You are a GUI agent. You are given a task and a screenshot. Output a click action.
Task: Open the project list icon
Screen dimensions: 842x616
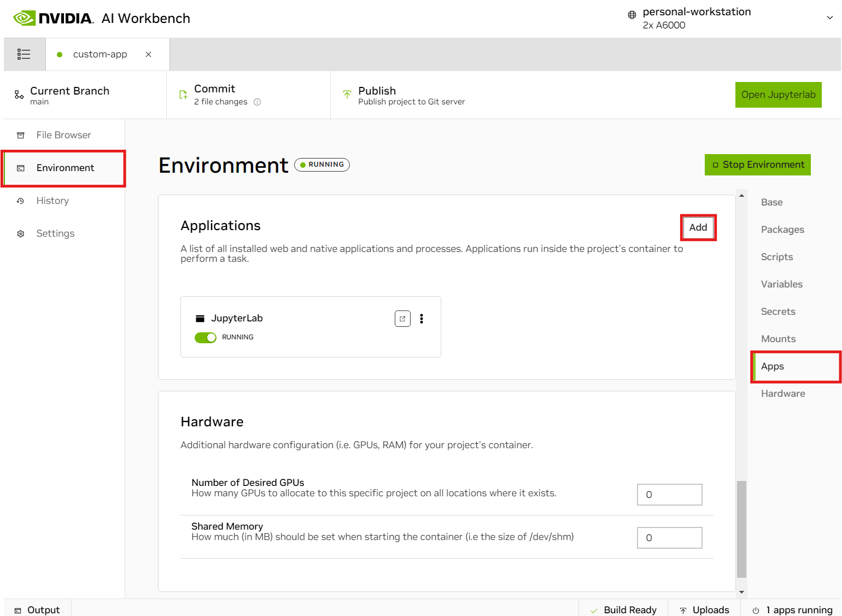point(24,54)
